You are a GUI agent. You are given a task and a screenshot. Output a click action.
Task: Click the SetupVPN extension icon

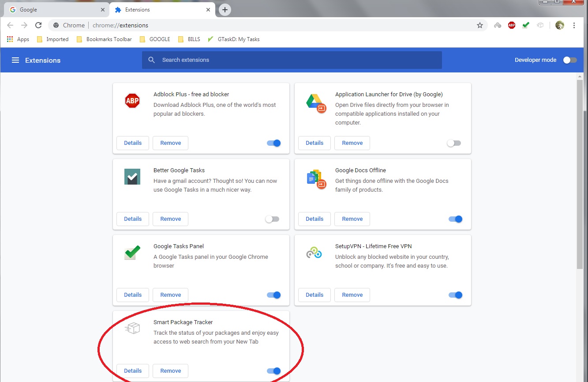[315, 253]
